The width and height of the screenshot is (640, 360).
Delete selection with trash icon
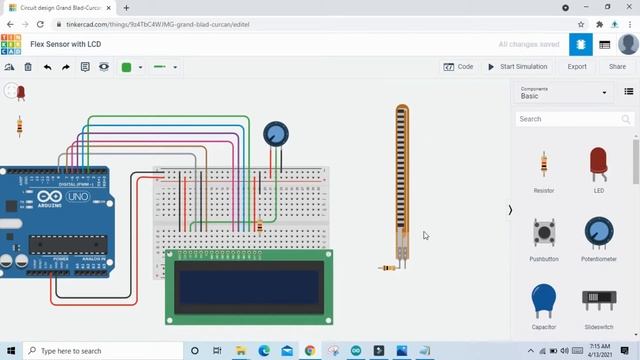(28, 67)
